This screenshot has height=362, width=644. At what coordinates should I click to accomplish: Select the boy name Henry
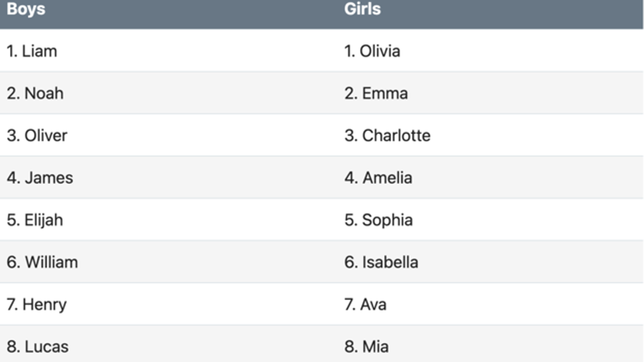[x=44, y=305]
